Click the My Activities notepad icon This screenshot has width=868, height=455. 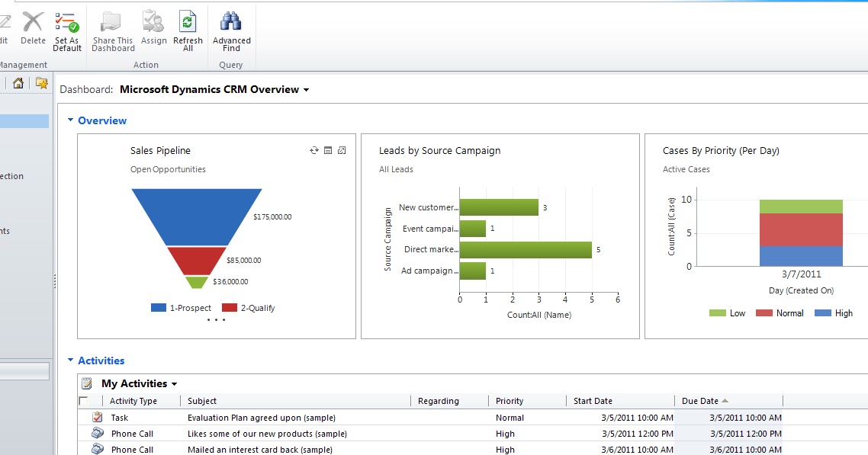pyautogui.click(x=86, y=383)
